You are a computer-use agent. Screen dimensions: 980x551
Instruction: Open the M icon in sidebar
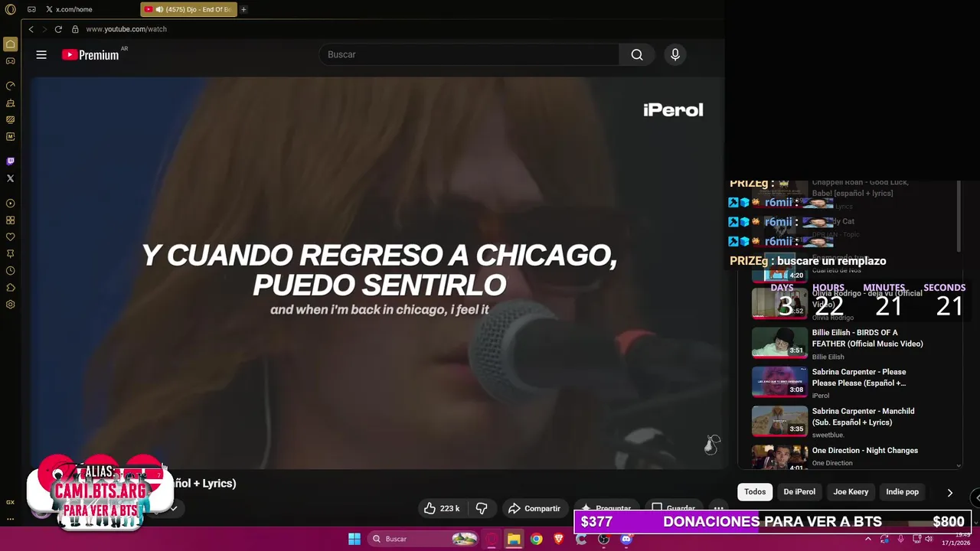point(10,136)
